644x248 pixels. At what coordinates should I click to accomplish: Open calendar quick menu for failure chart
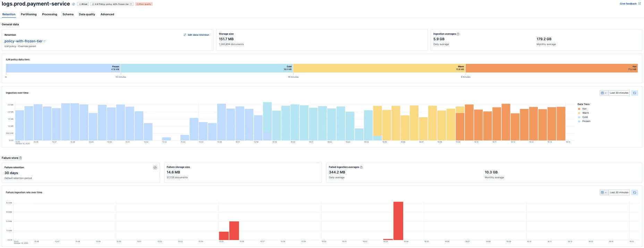click(604, 193)
